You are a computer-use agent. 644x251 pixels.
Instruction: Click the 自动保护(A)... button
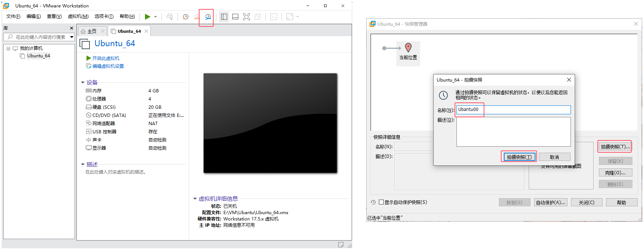coord(551,202)
